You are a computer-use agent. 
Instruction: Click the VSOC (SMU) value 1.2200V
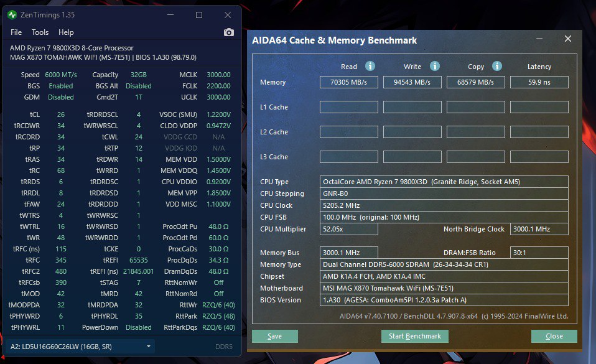coord(218,114)
